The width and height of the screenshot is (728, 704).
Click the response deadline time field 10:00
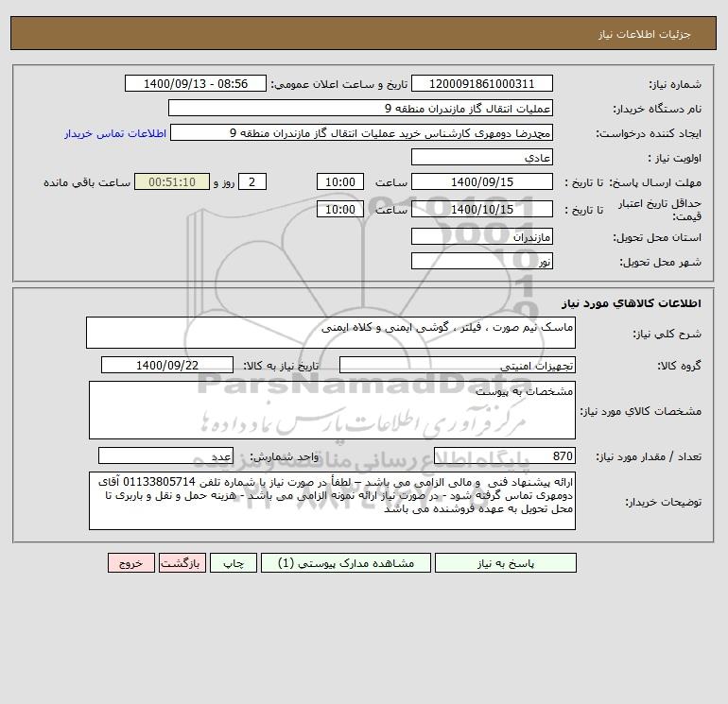(340, 182)
